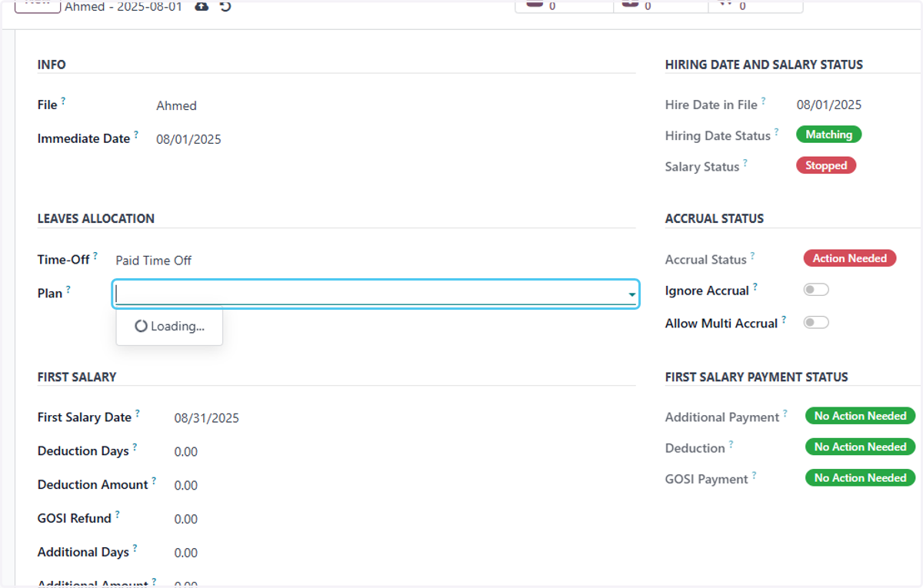Click Deduction No Action Needed badge

coord(860,447)
